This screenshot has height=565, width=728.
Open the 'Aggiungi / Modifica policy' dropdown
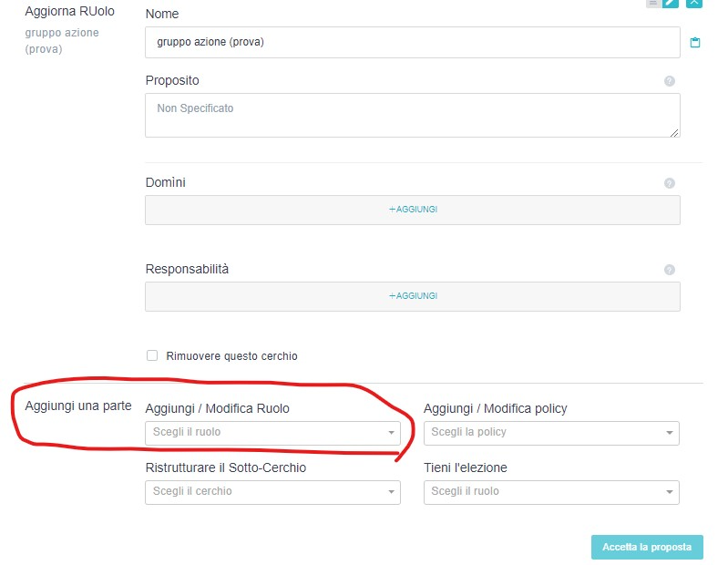[551, 433]
